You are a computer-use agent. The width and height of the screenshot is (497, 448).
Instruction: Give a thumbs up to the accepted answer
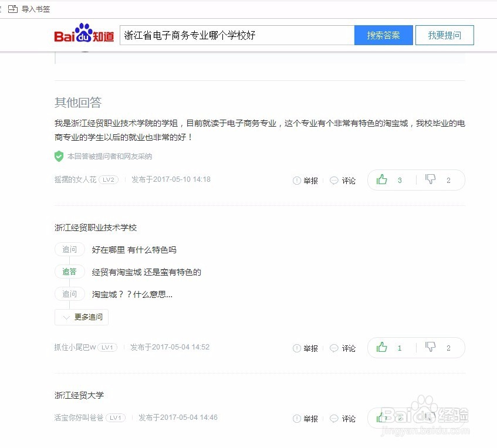pyautogui.click(x=382, y=180)
